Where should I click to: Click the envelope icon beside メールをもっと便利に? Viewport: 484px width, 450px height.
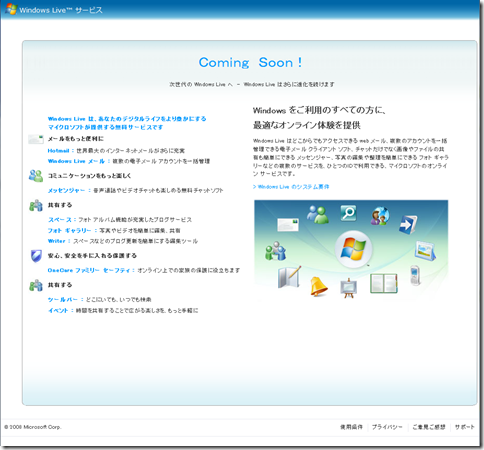coord(36,139)
